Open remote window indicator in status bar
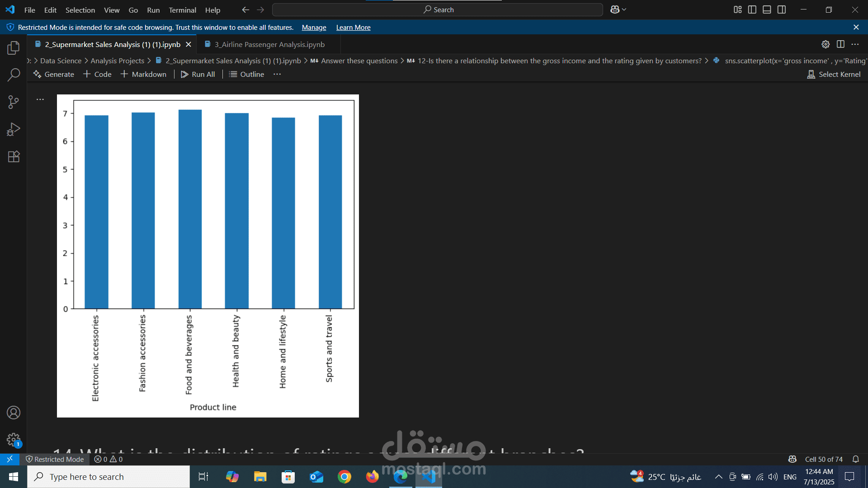 point(9,459)
